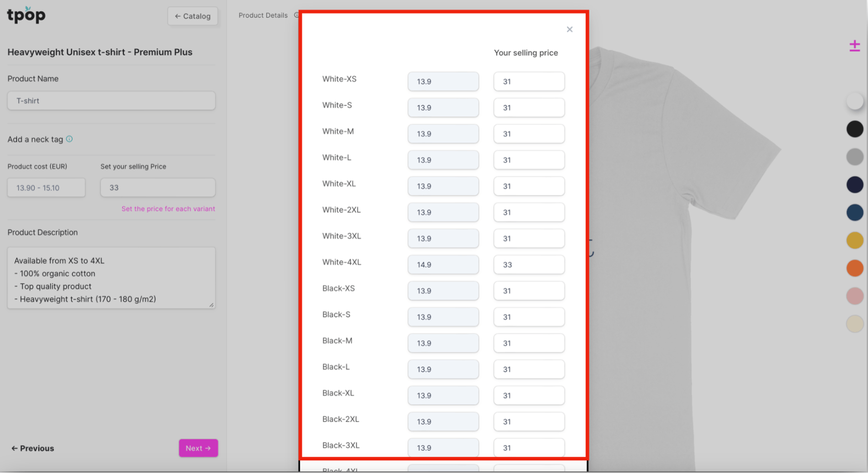868x473 pixels.
Task: Click the back arrow in the Catalog button
Action: 178,16
